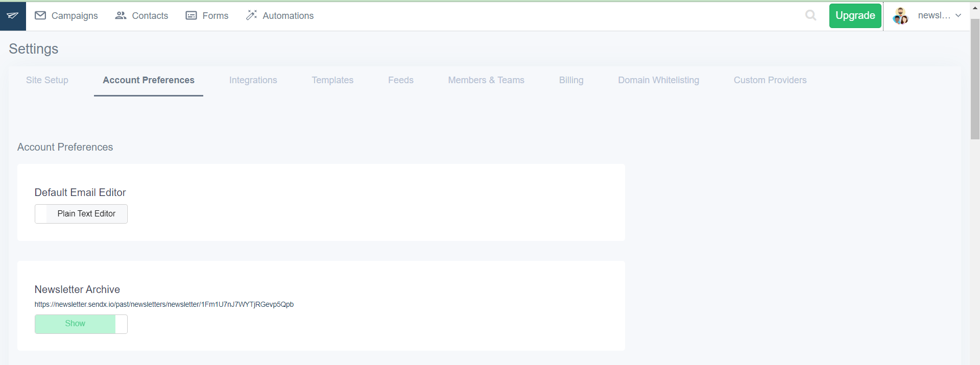The image size is (980, 365).
Task: Open the newsletter archive URL link
Action: click(x=164, y=304)
